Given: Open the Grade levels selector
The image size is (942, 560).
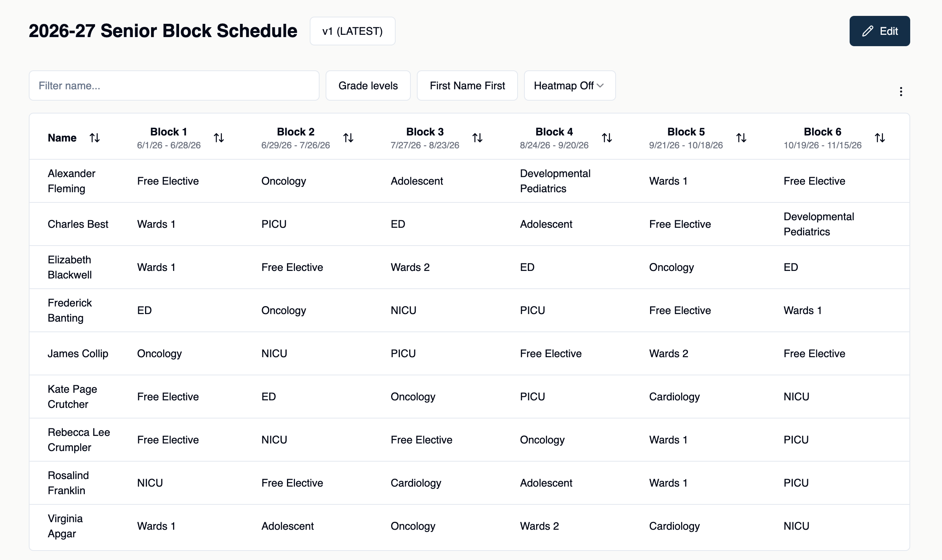Looking at the screenshot, I should click(368, 86).
